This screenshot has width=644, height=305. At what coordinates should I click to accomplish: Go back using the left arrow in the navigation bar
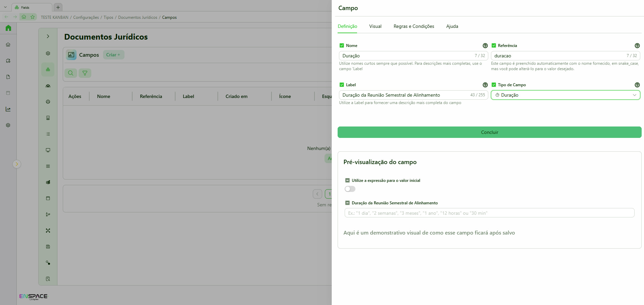pyautogui.click(x=6, y=17)
